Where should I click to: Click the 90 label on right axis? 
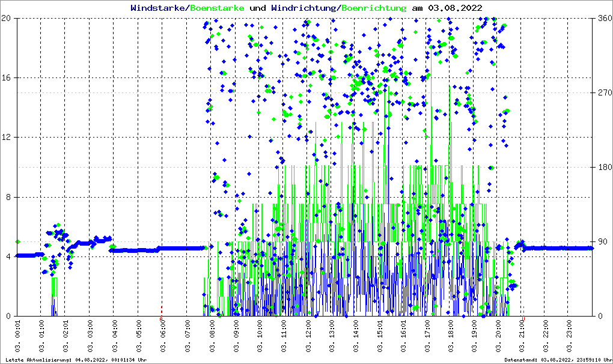602,241
